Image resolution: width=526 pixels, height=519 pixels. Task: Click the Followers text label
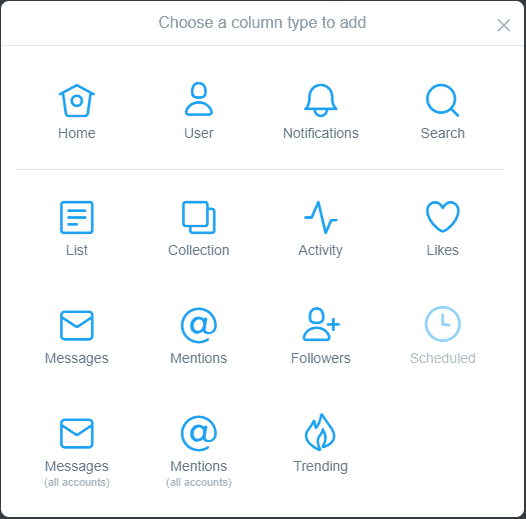click(x=321, y=358)
